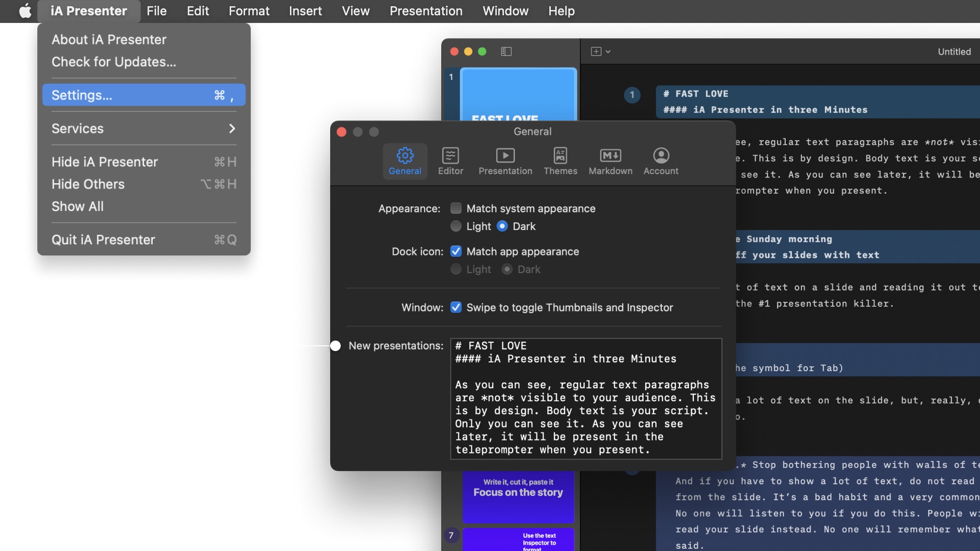Open the Presentation settings pane
Viewport: 980px width, 551px height.
(x=505, y=161)
